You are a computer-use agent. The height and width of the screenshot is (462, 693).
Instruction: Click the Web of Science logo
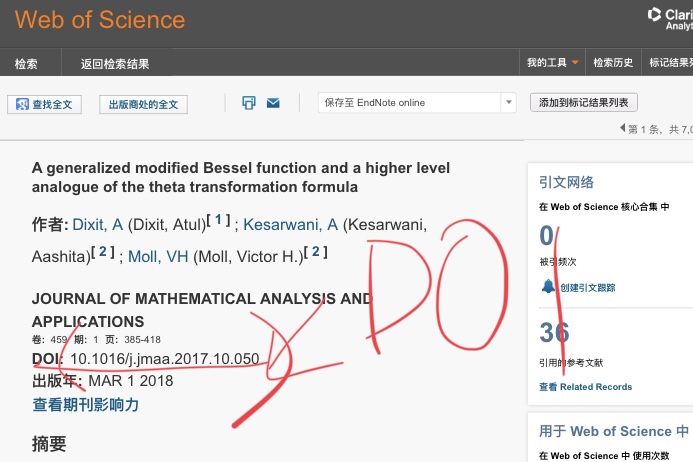coord(100,20)
